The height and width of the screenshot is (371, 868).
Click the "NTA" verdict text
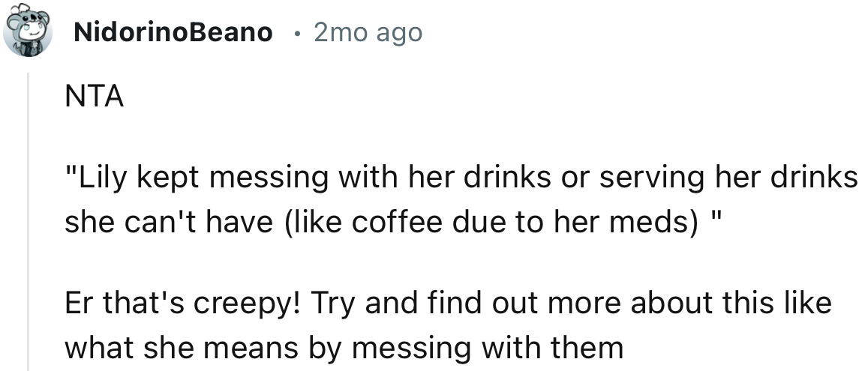[94, 97]
